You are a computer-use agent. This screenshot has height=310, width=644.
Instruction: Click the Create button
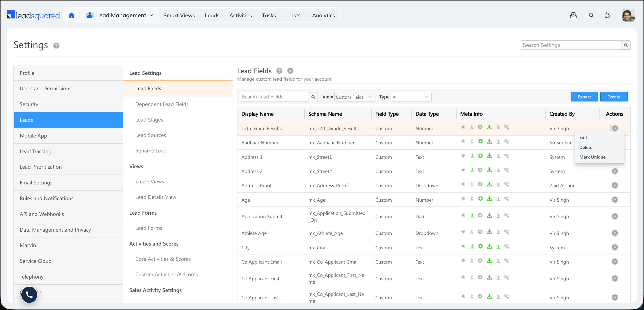coord(614,97)
